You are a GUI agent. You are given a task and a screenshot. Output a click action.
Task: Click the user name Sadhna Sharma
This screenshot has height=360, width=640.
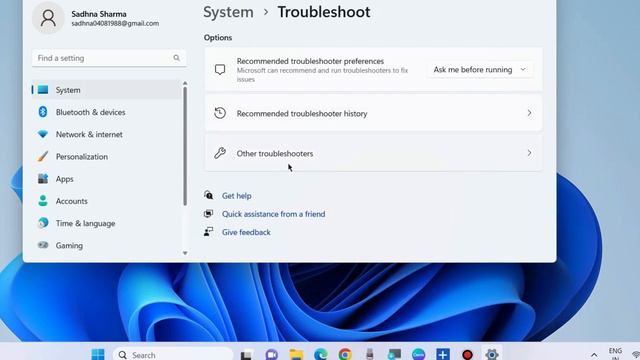(x=99, y=14)
